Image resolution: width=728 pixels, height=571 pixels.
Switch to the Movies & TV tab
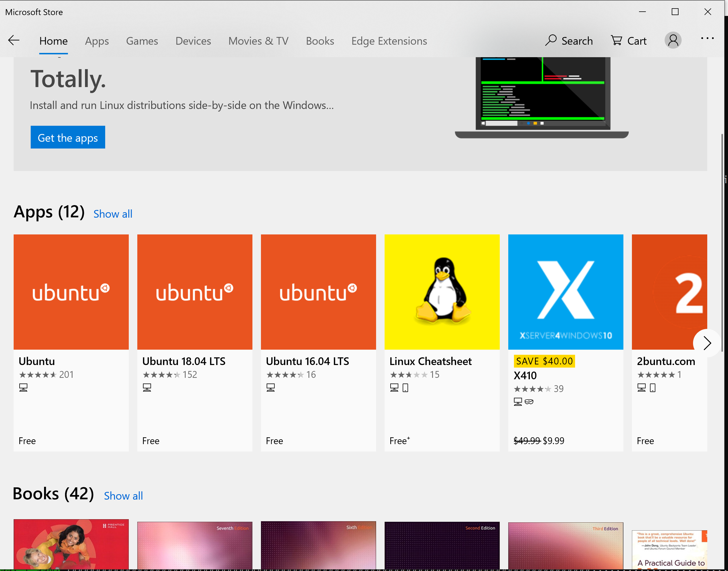click(x=258, y=41)
